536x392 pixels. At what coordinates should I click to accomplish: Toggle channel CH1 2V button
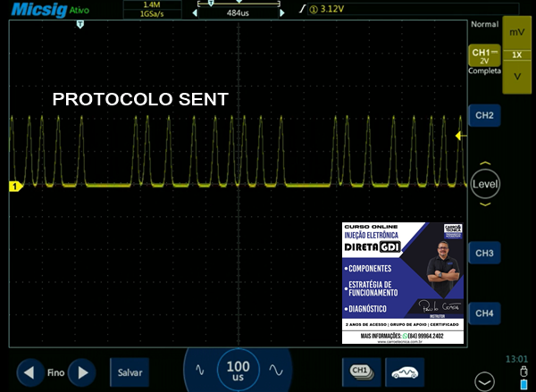(x=484, y=61)
